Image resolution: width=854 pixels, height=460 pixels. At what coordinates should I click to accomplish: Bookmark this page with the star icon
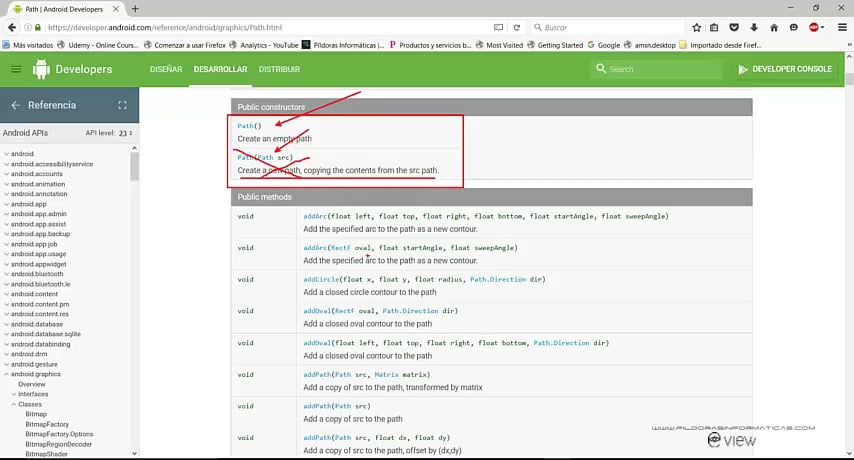click(x=696, y=27)
